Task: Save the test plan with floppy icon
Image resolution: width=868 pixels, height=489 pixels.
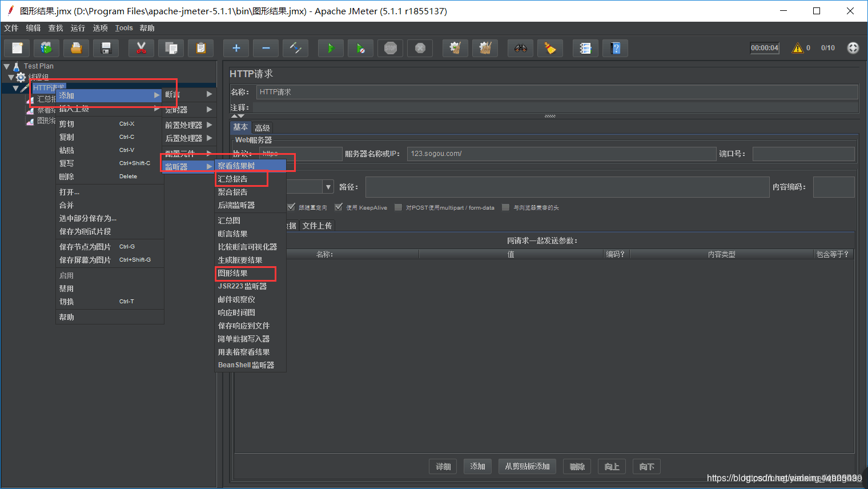Action: point(106,49)
